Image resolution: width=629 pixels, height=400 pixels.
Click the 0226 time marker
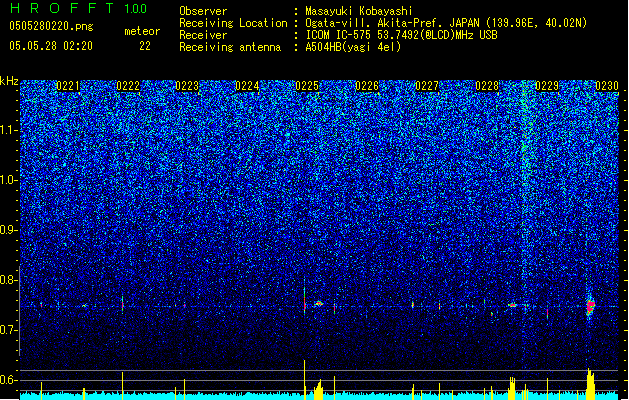pyautogui.click(x=367, y=86)
